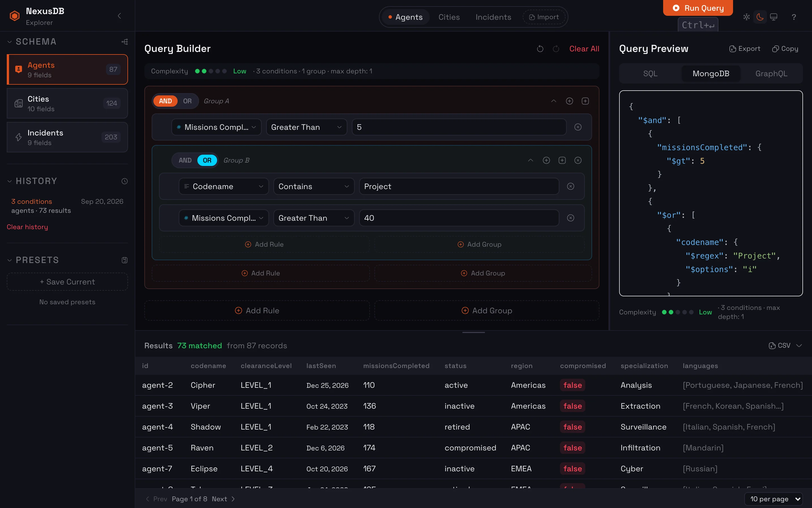The width and height of the screenshot is (812, 508).
Task: Add subgroup via Group A plus-square icon
Action: point(585,101)
